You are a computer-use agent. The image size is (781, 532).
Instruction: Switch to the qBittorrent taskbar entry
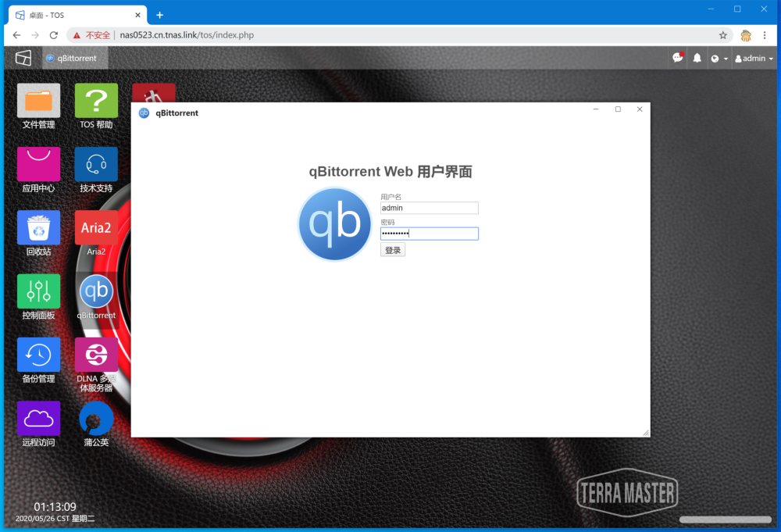coord(74,58)
